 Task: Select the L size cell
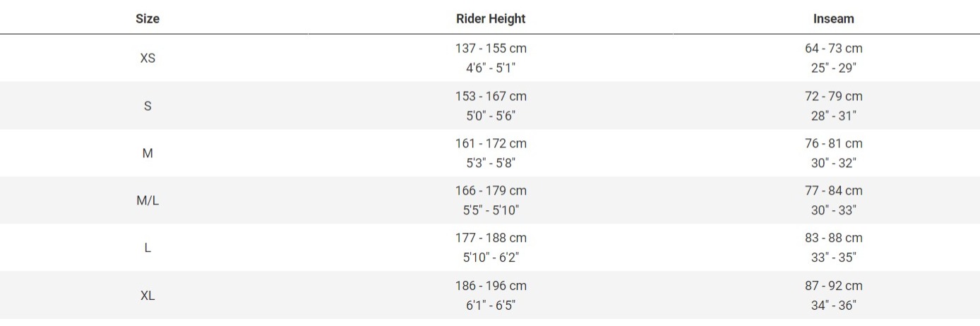tap(148, 248)
